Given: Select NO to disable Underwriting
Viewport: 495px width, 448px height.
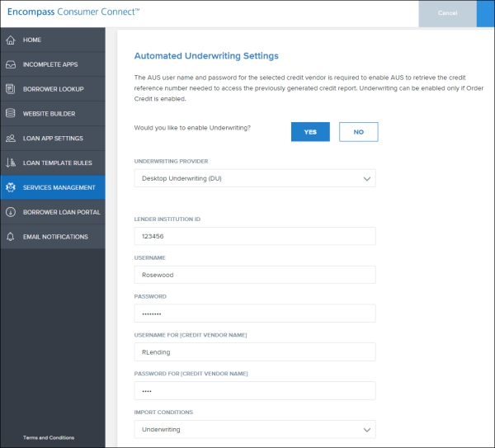Looking at the screenshot, I should [359, 132].
